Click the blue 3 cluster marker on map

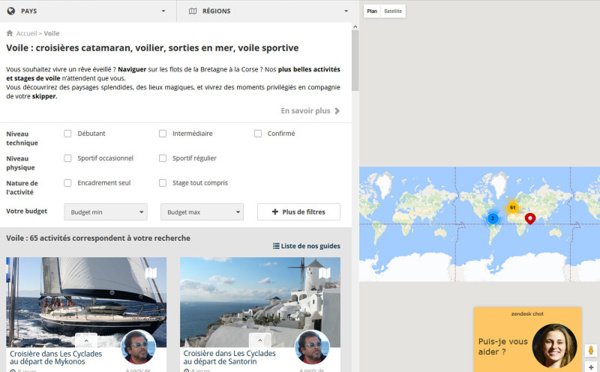click(x=492, y=219)
